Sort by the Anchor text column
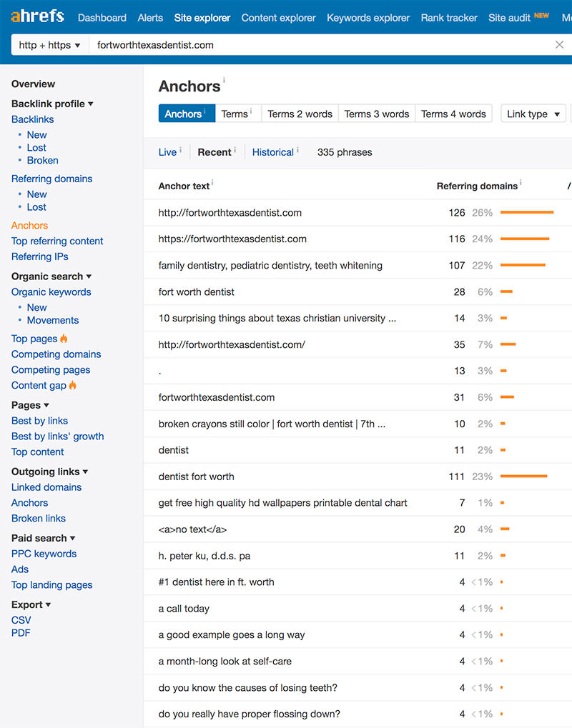Viewport: 572px width, 728px height. [x=184, y=186]
